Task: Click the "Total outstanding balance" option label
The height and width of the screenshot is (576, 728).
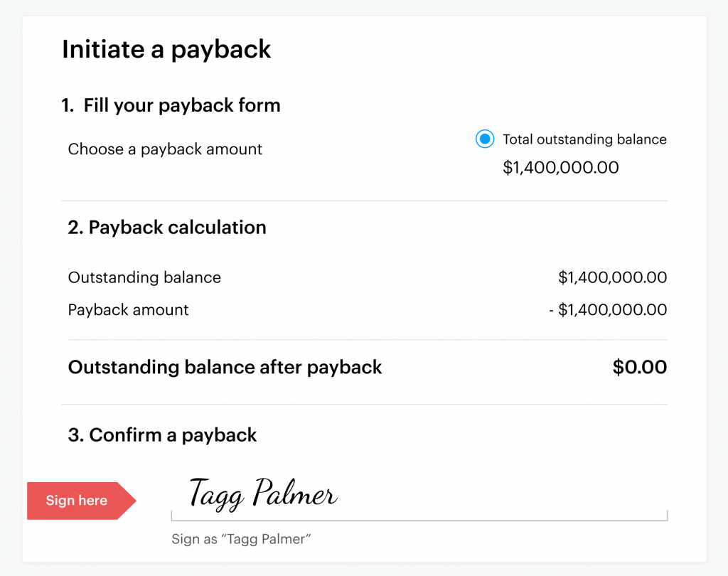Action: [584, 139]
